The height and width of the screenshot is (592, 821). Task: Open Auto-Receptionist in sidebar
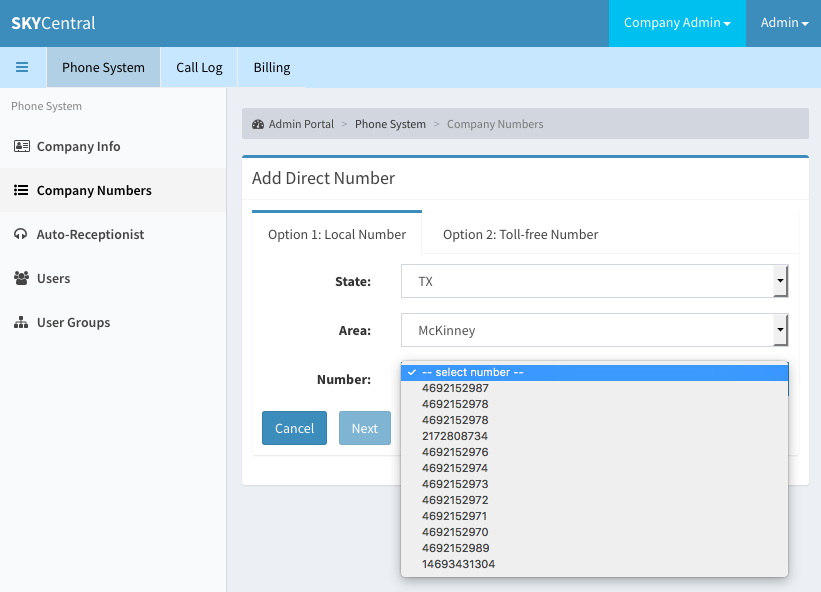(x=113, y=234)
